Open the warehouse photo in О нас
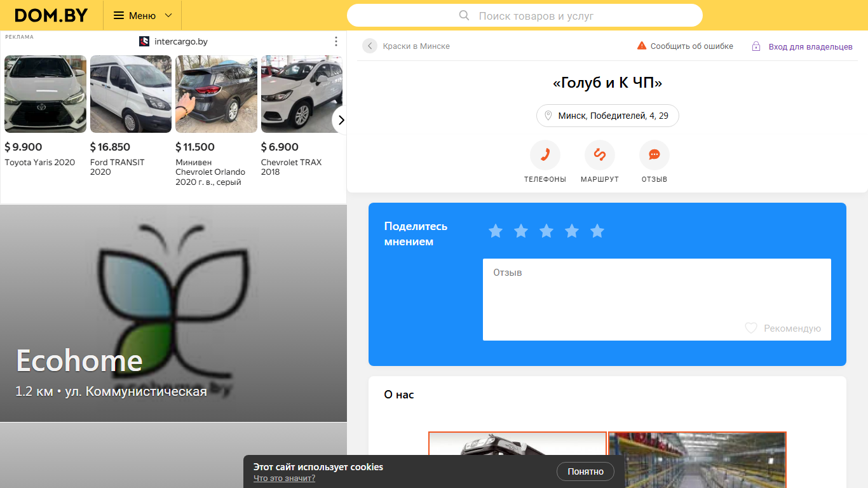Viewport: 868px width, 488px height. point(697,460)
